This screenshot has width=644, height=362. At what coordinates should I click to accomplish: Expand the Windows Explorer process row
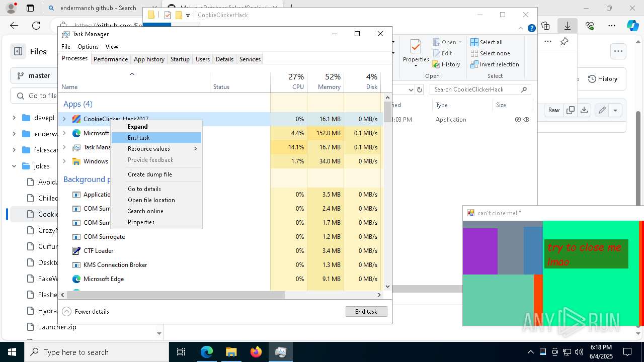(64, 161)
